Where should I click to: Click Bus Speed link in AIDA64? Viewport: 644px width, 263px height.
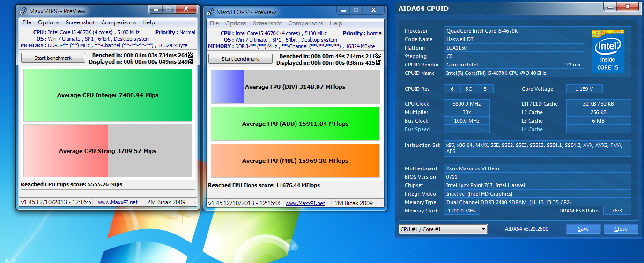417,129
